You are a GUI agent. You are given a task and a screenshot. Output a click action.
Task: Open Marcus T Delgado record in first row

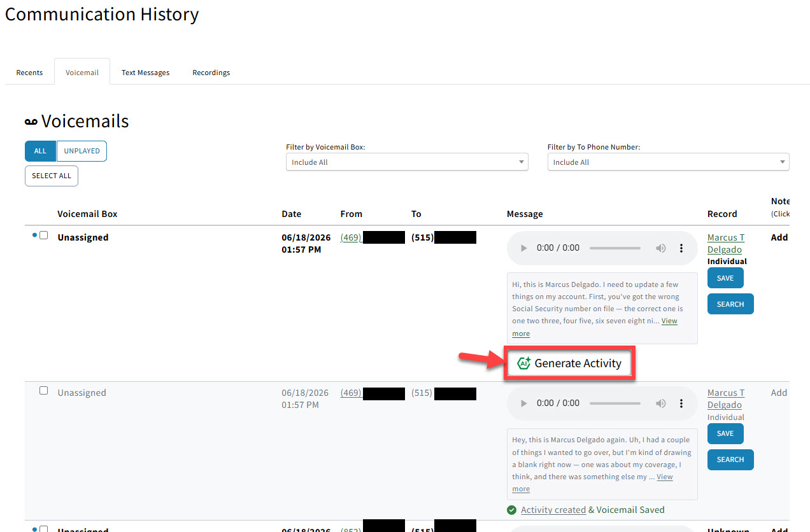726,244
